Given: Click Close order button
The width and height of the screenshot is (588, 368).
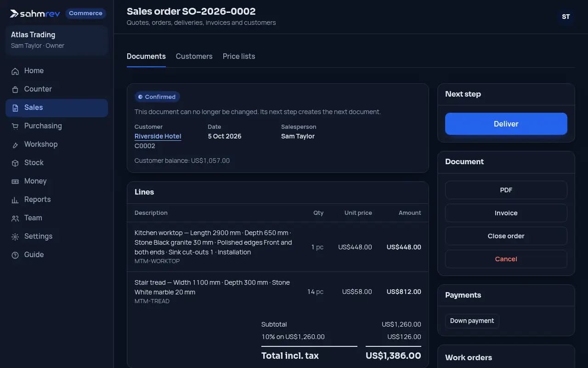Looking at the screenshot, I should point(506,236).
